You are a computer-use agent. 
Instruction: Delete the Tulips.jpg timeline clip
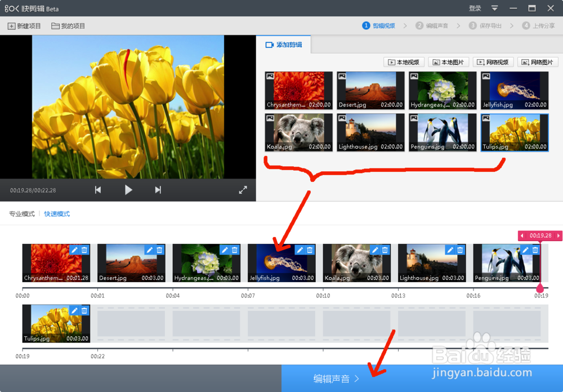(84, 311)
